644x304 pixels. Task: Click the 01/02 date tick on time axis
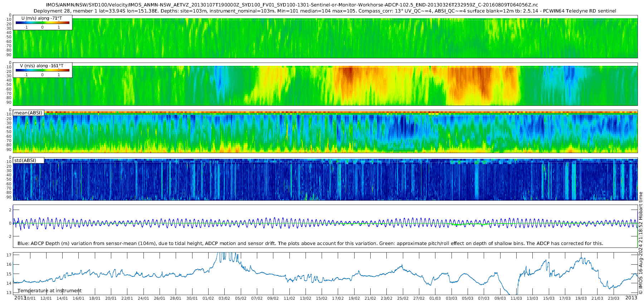208,298
